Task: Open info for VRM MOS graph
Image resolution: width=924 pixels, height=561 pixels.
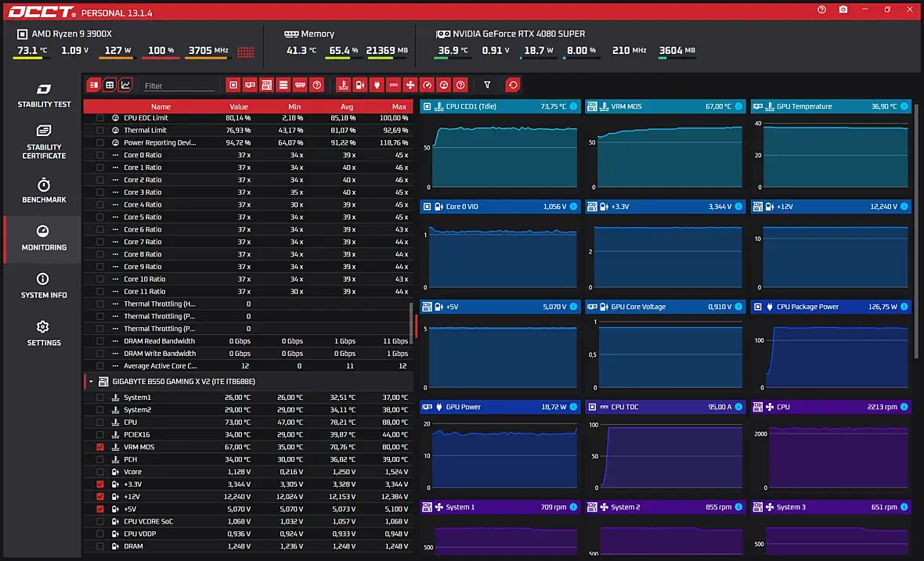Action: pyautogui.click(x=738, y=106)
